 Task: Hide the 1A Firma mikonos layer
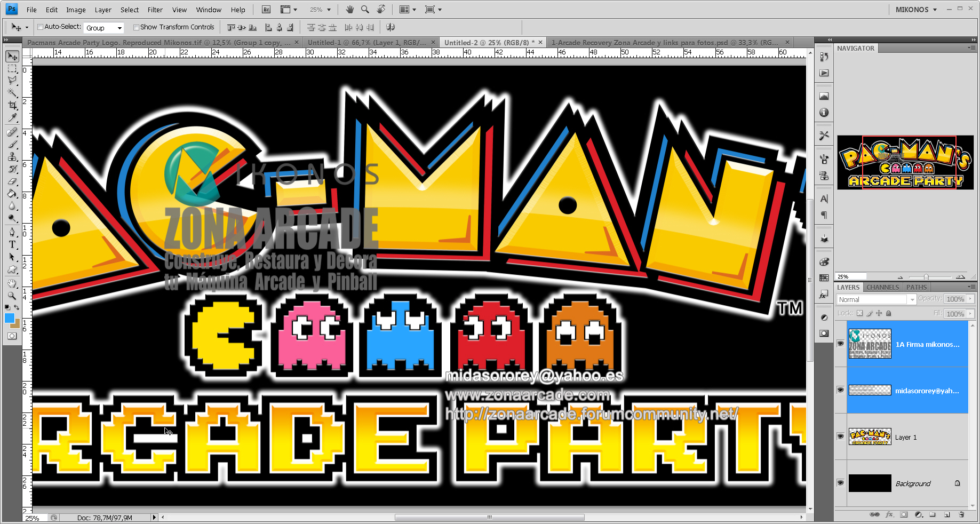pos(841,344)
